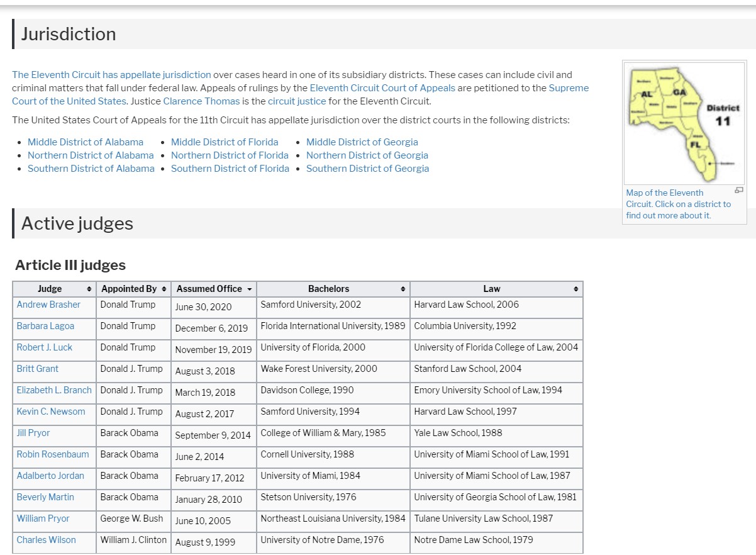The height and width of the screenshot is (555, 756).
Task: Open judge Britt Grant's page
Action: tap(38, 369)
